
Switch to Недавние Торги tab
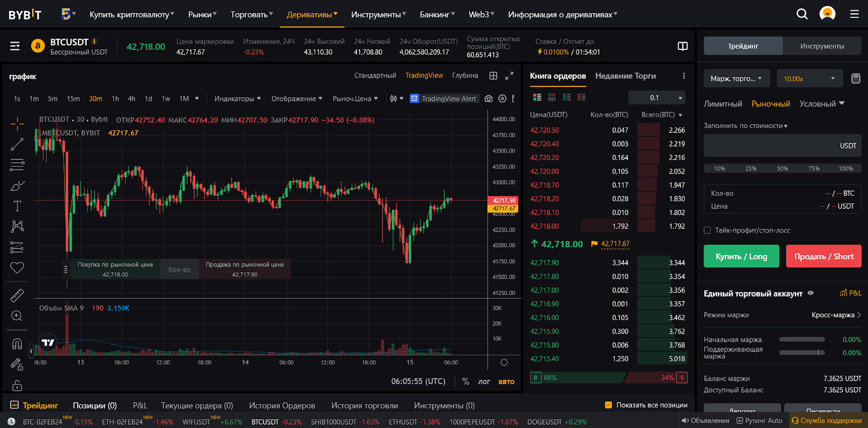point(626,76)
